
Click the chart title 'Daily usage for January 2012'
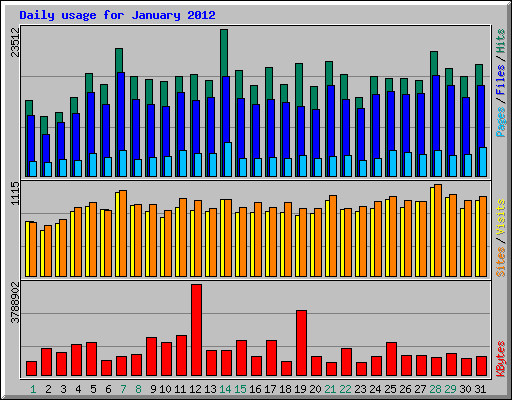point(117,15)
